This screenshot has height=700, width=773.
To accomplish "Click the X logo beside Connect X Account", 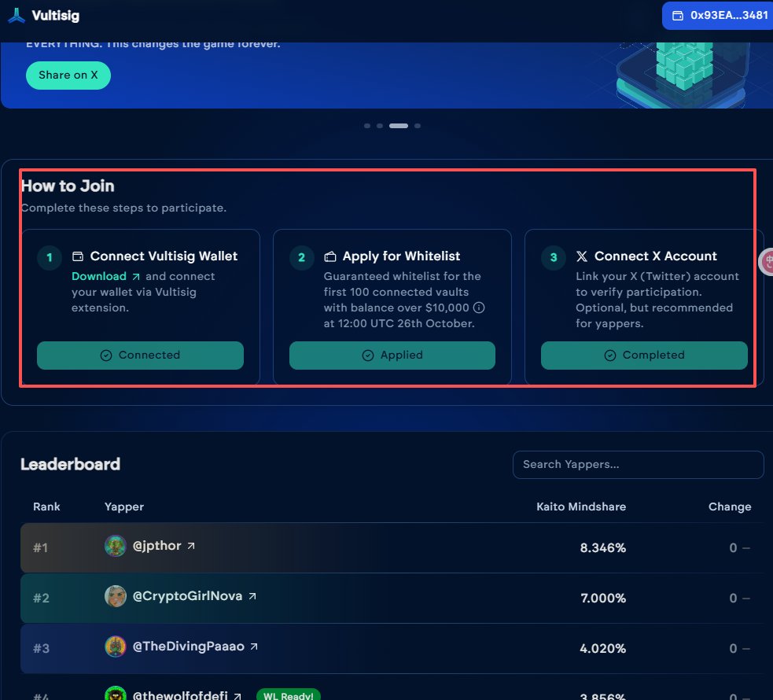I will click(x=582, y=256).
